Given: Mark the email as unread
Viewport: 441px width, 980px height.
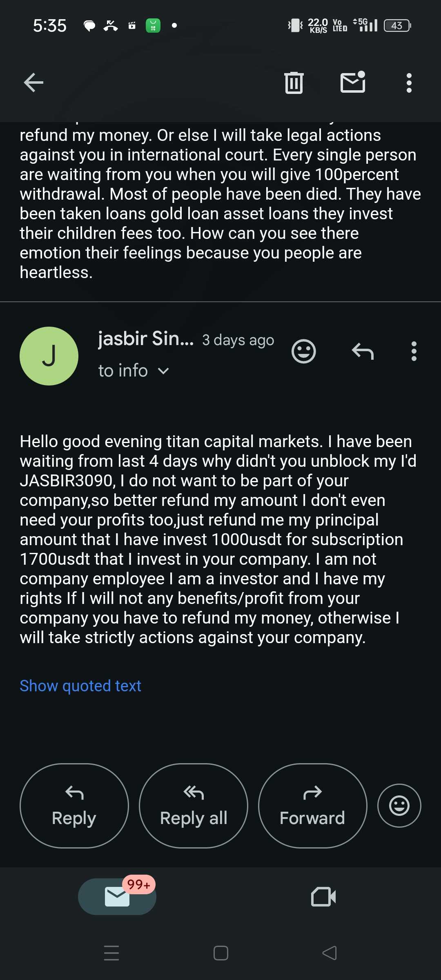Looking at the screenshot, I should (353, 82).
